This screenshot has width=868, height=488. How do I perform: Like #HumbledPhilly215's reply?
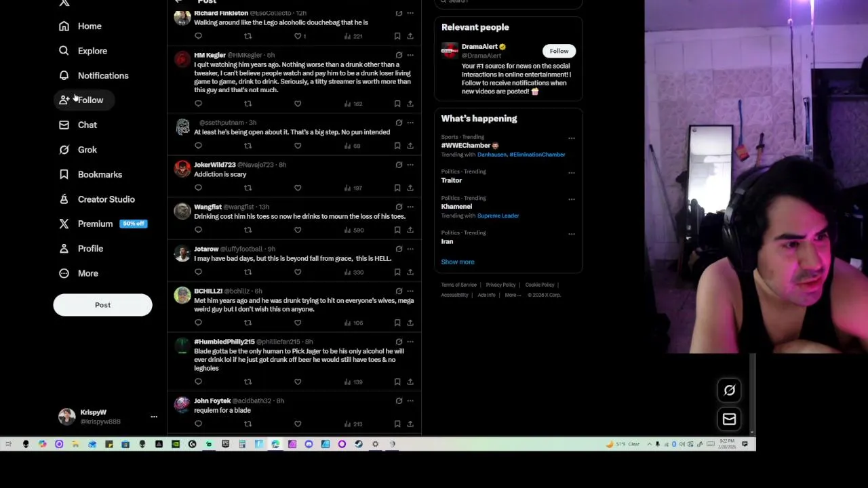point(298,382)
